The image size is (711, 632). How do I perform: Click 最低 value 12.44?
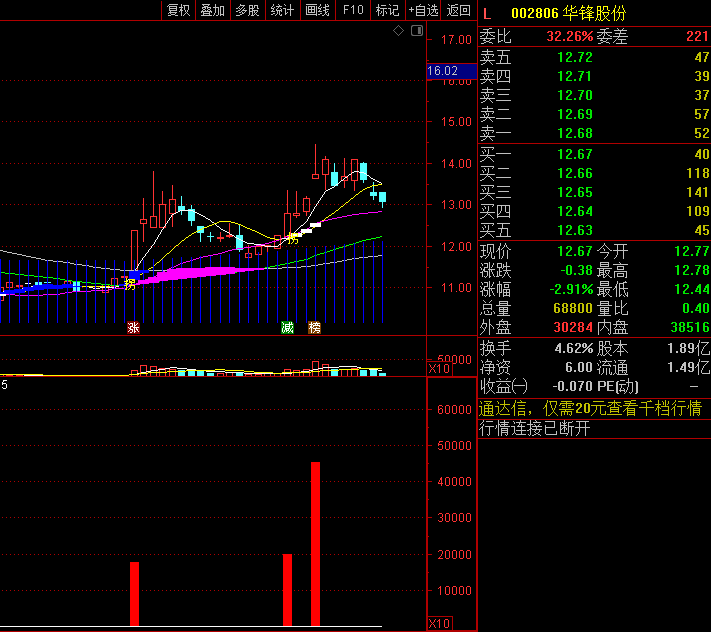click(692, 290)
